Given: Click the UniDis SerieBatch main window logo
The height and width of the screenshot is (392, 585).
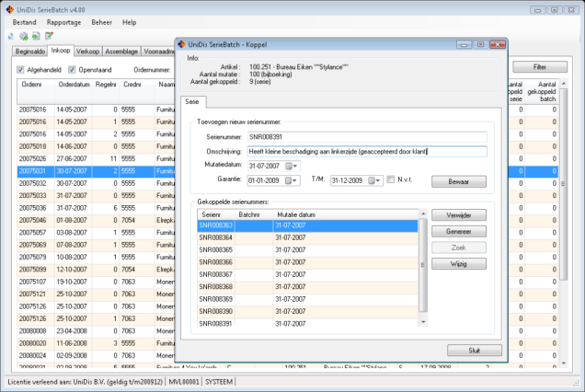Looking at the screenshot, I should point(10,10).
